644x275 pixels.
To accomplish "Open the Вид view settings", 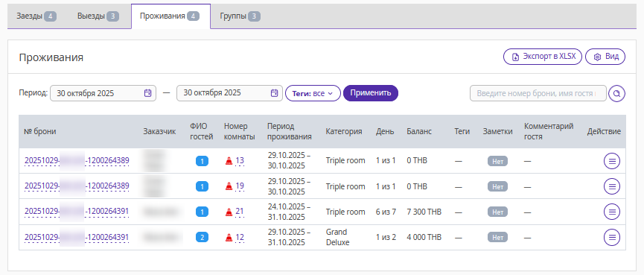I will (x=605, y=57).
